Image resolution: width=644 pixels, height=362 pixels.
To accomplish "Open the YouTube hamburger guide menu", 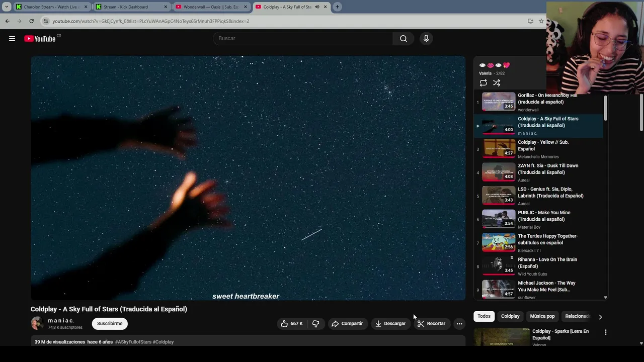I will point(12,39).
